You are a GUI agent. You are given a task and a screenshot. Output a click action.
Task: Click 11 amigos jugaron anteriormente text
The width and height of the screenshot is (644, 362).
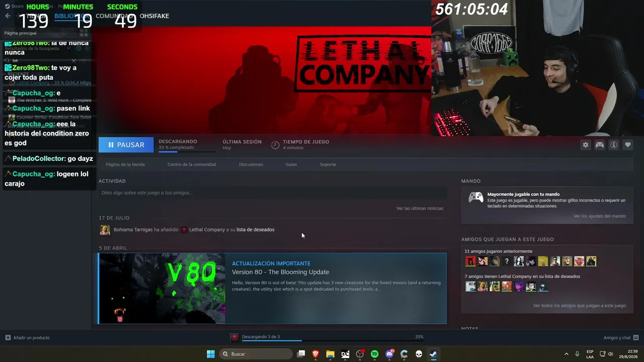[x=498, y=251]
